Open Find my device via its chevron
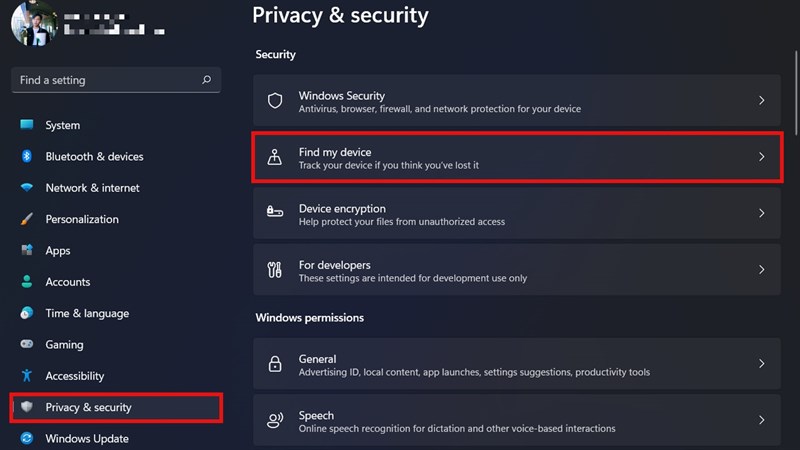This screenshot has width=800, height=450. (x=761, y=157)
